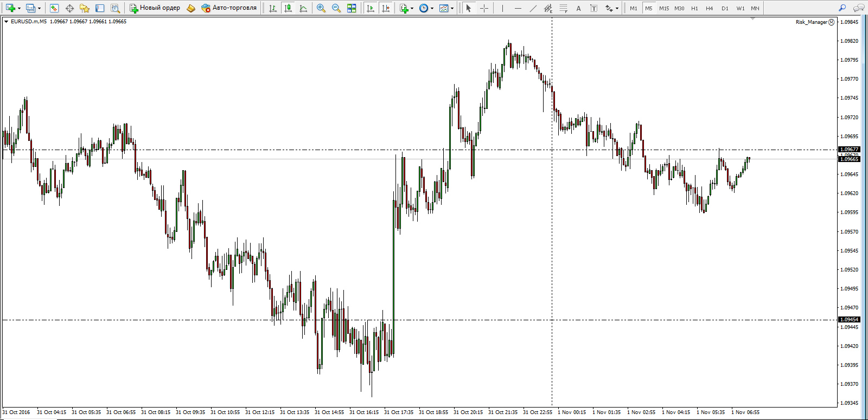This screenshot has width=868, height=420.
Task: Select the M5 timeframe
Action: click(648, 8)
